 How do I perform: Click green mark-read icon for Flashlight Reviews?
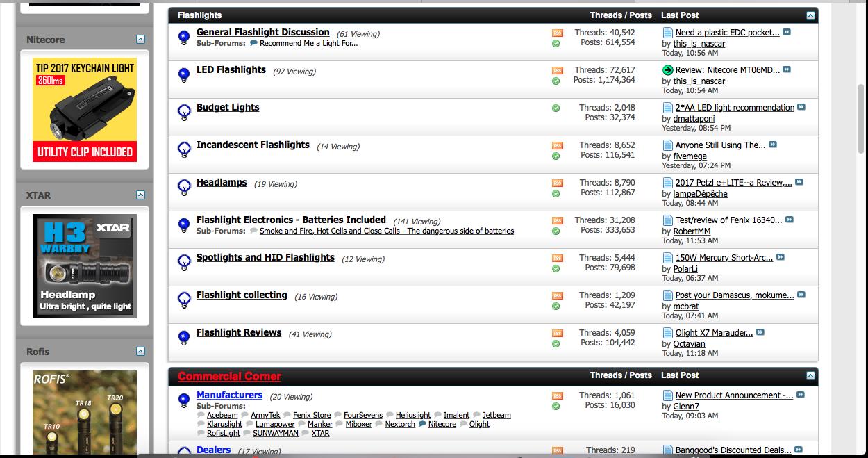(x=556, y=344)
